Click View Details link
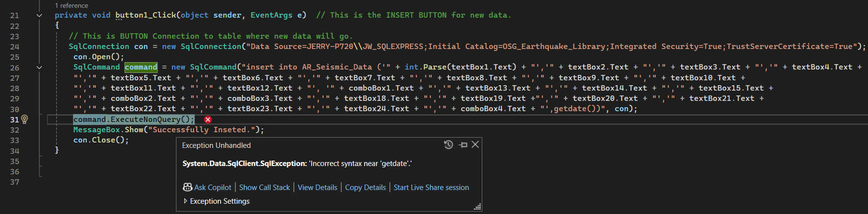Image resolution: width=868 pixels, height=214 pixels. (318, 187)
